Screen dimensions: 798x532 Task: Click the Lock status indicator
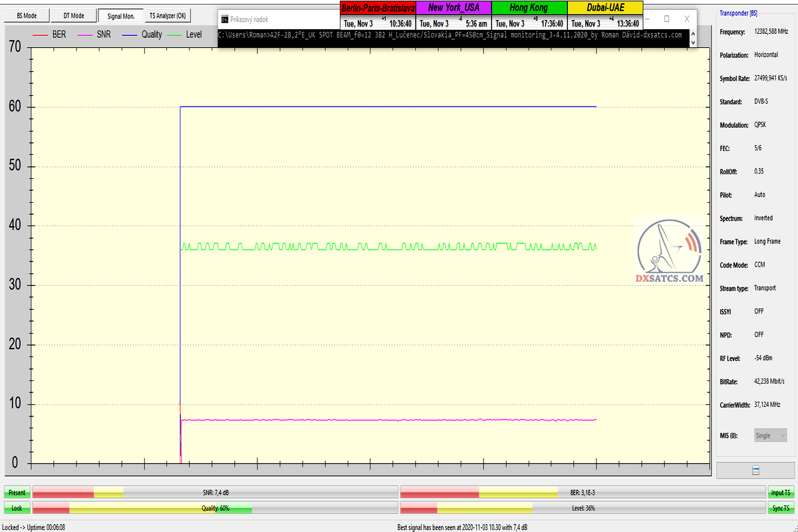17,508
